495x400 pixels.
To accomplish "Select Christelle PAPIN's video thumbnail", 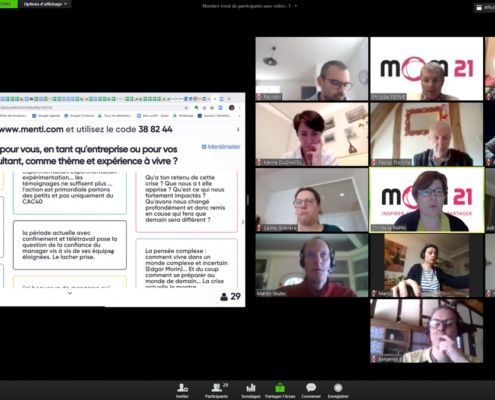I will pos(427,199).
